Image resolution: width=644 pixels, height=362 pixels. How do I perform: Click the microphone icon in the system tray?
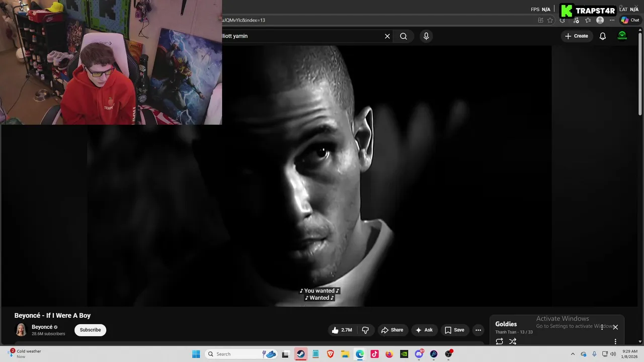click(594, 354)
